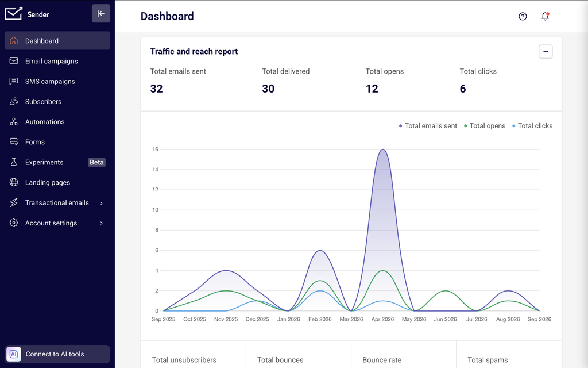Click the Account settings gear icon
Viewport: 588px width, 368px height.
click(14, 223)
